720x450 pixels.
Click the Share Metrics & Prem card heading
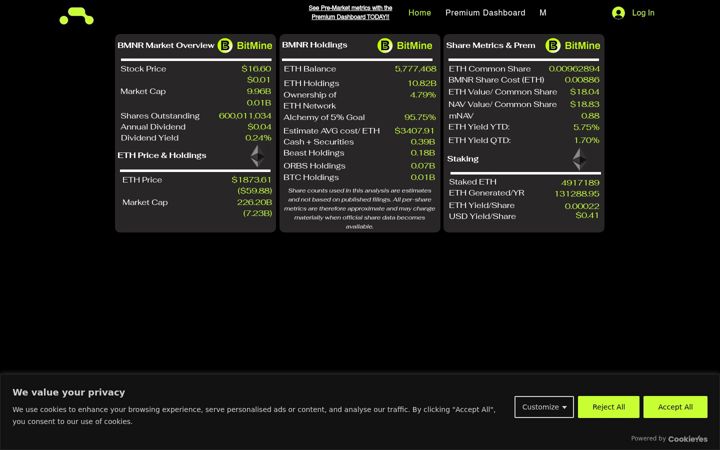pos(490,45)
